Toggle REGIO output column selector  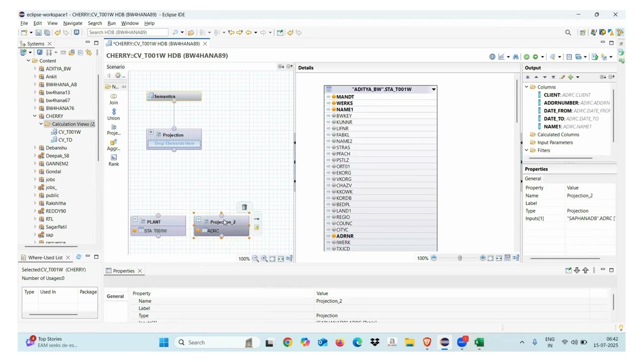(x=334, y=217)
